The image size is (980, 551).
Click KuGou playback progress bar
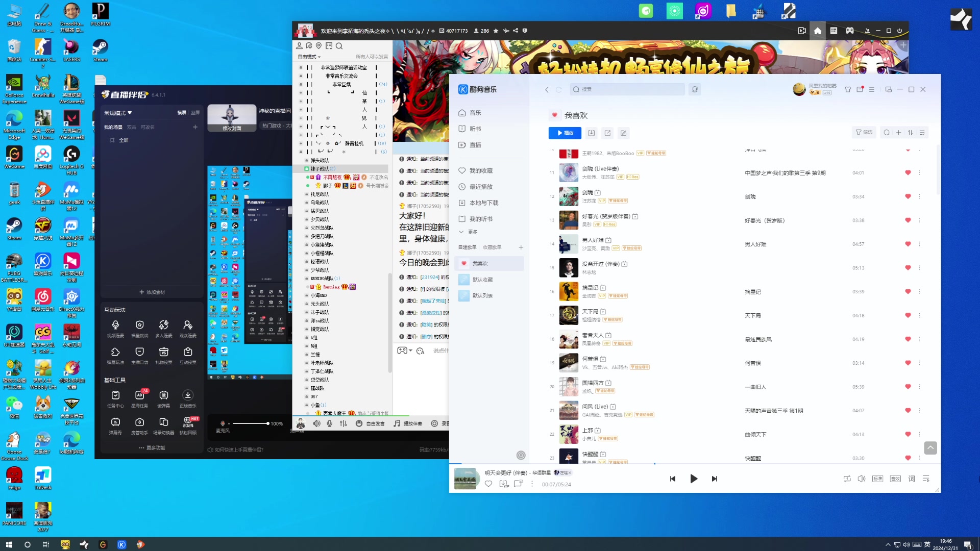(695, 464)
